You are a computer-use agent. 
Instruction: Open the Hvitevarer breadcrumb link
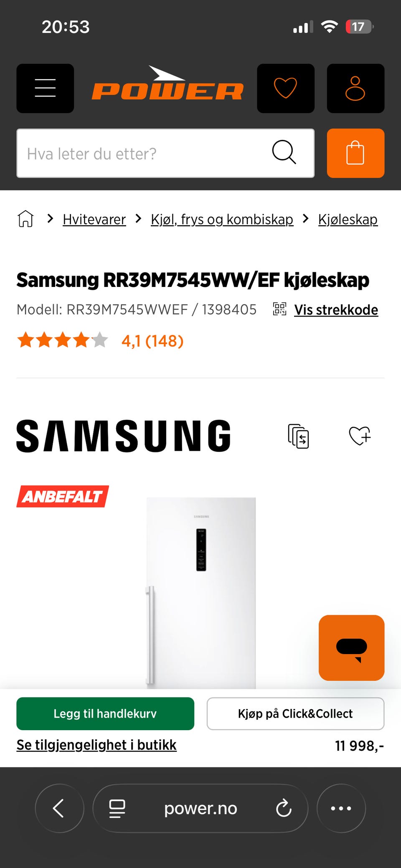94,219
